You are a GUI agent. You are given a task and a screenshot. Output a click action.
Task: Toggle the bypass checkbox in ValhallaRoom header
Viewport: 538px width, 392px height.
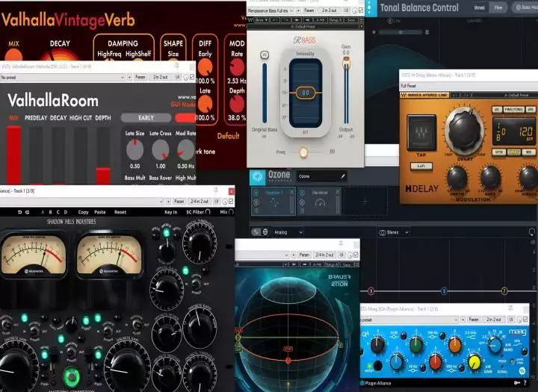click(x=192, y=77)
